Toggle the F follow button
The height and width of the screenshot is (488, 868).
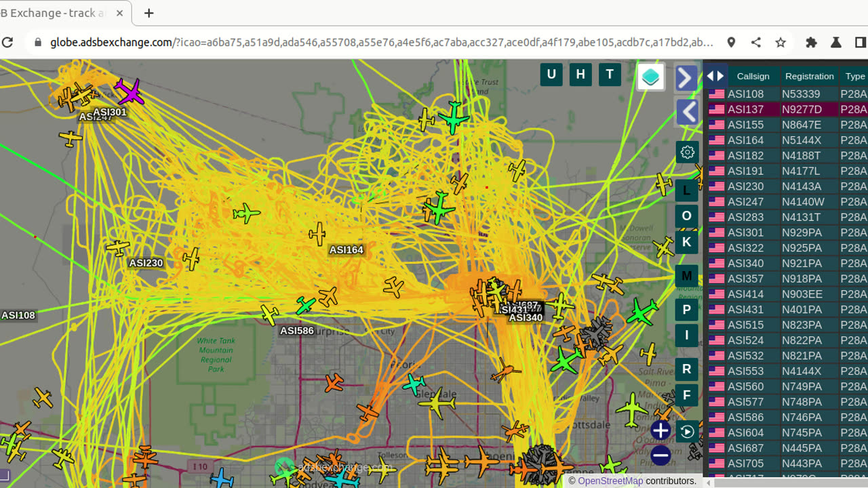687,395
